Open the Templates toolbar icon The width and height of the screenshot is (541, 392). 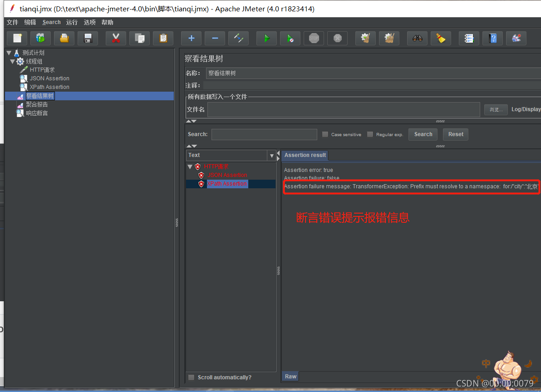[41, 38]
